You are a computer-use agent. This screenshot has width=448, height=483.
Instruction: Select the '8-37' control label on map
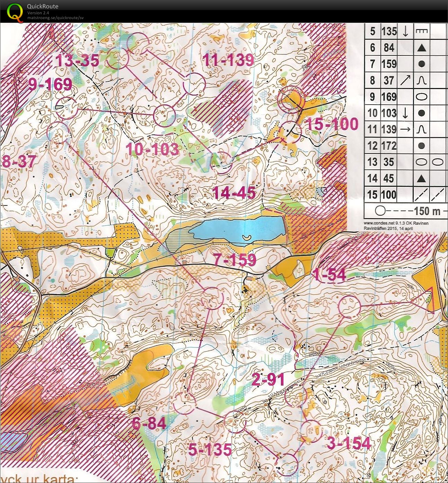(19, 161)
